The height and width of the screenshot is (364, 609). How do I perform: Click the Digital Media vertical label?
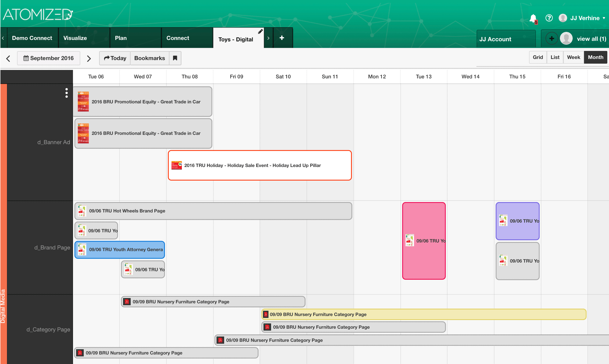tap(3, 306)
